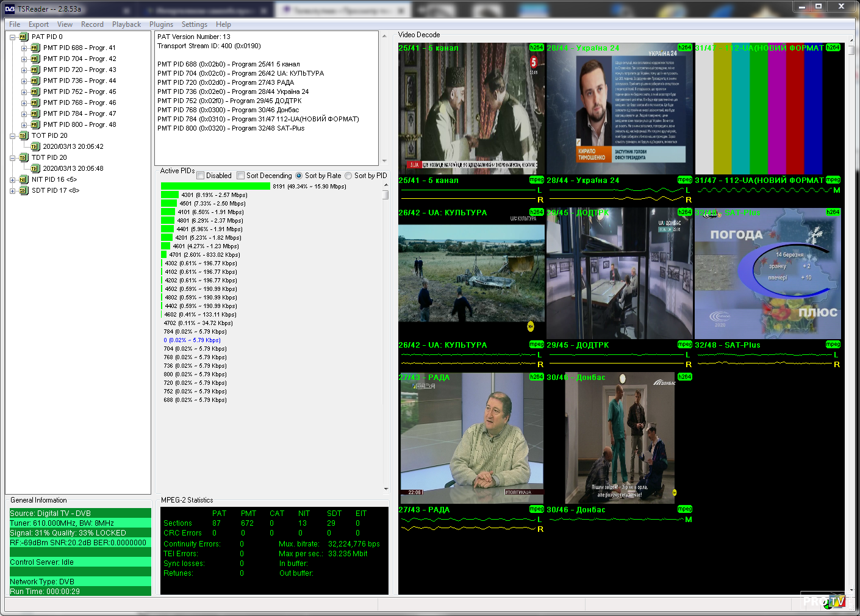Click the PMT PID 800 table icon
The image size is (860, 616).
[35, 124]
